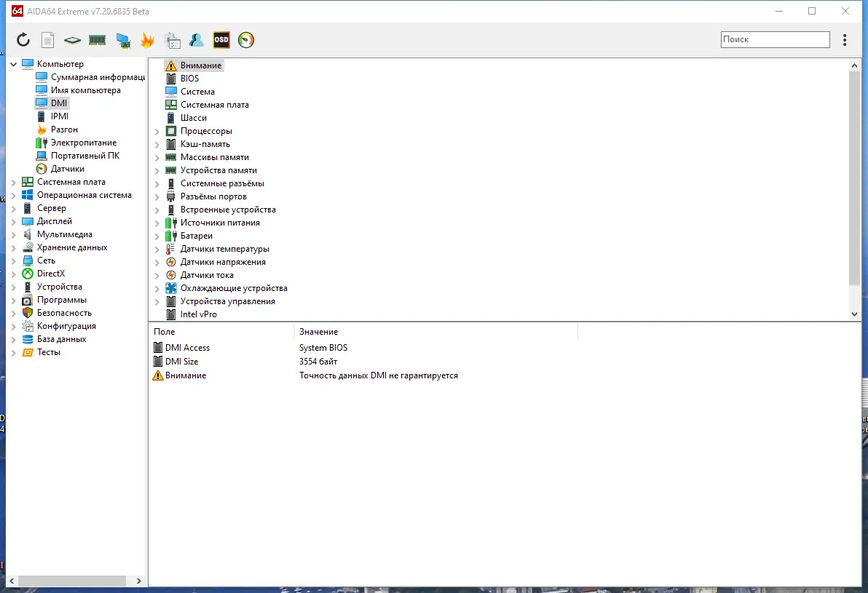Open the monitor diagnostics toolbar icon
This screenshot has width=868, height=593.
(123, 40)
